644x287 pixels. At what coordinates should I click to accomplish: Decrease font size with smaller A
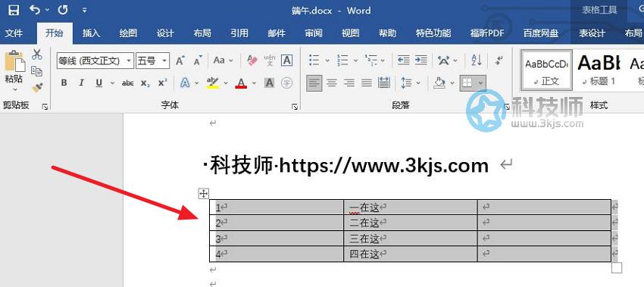[x=199, y=61]
